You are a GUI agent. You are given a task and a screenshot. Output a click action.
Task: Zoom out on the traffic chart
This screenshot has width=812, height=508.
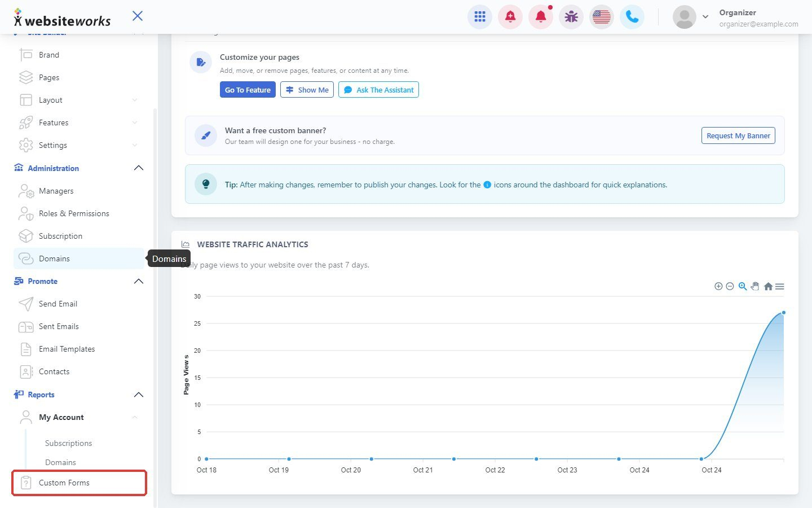point(730,286)
